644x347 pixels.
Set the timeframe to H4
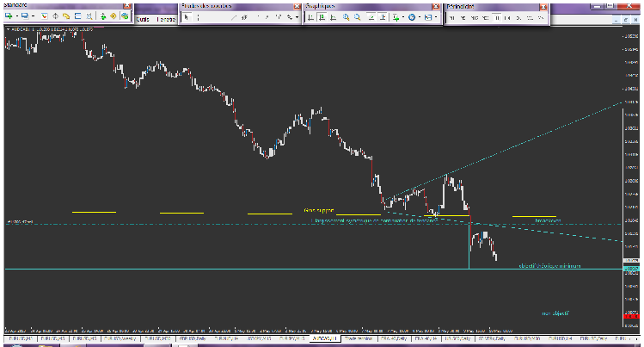(x=507, y=18)
